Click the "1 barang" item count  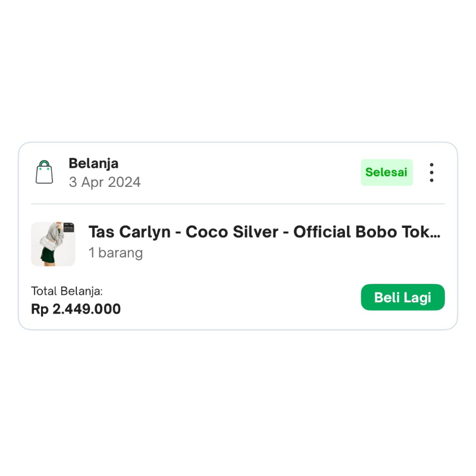(115, 252)
